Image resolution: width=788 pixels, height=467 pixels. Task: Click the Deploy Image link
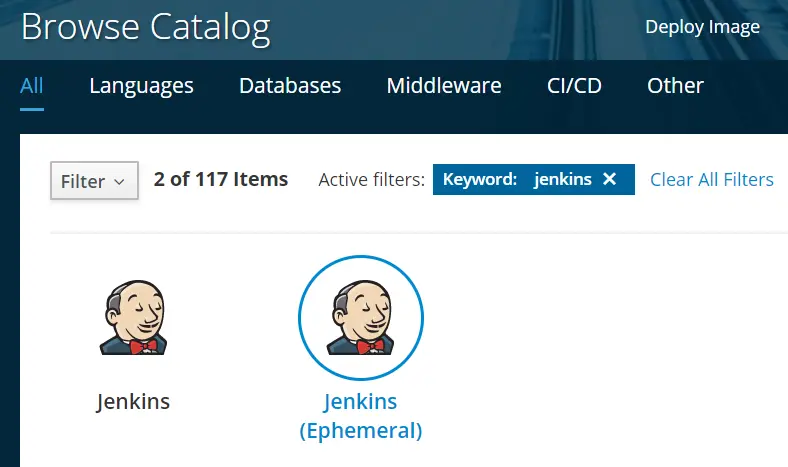[x=702, y=27]
